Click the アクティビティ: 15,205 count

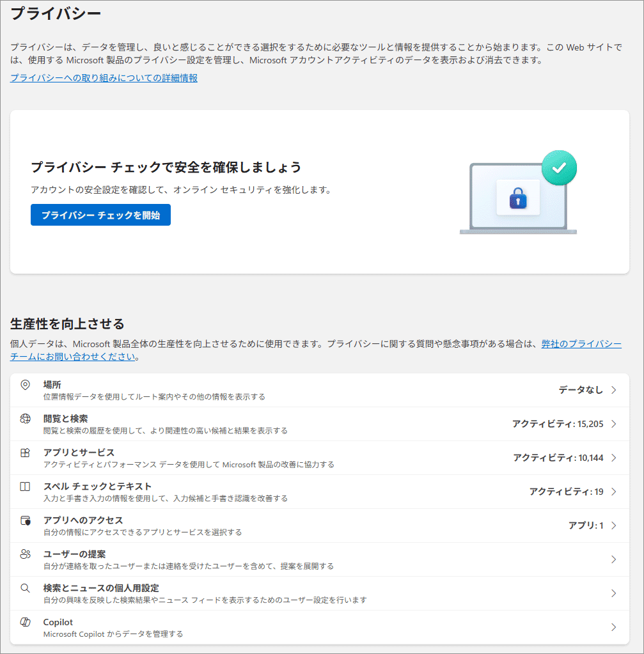click(553, 424)
